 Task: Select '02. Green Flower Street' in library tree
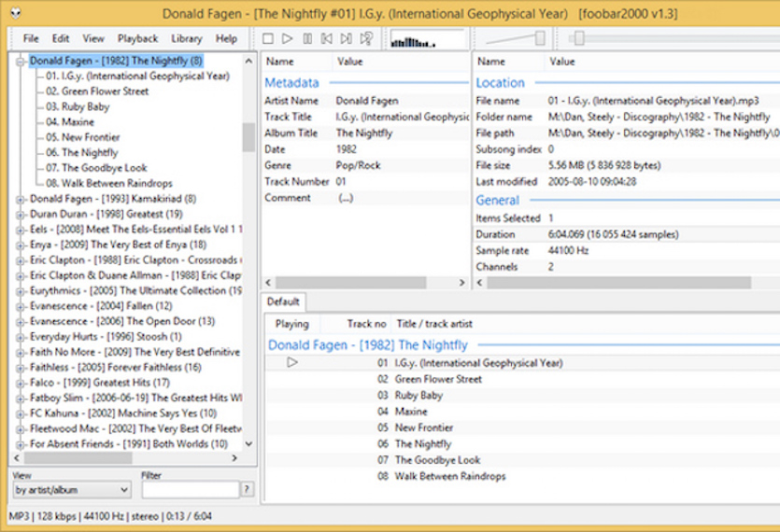97,91
